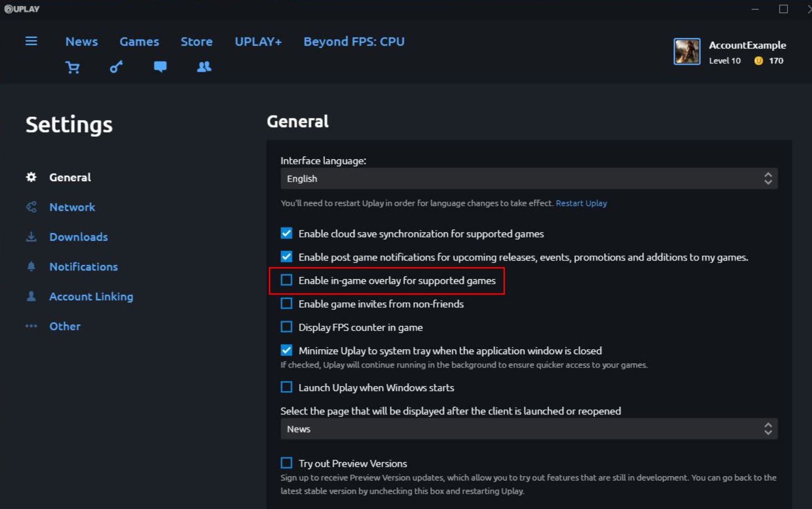Click the key activation icon
This screenshot has width=812, height=509.
(116, 67)
